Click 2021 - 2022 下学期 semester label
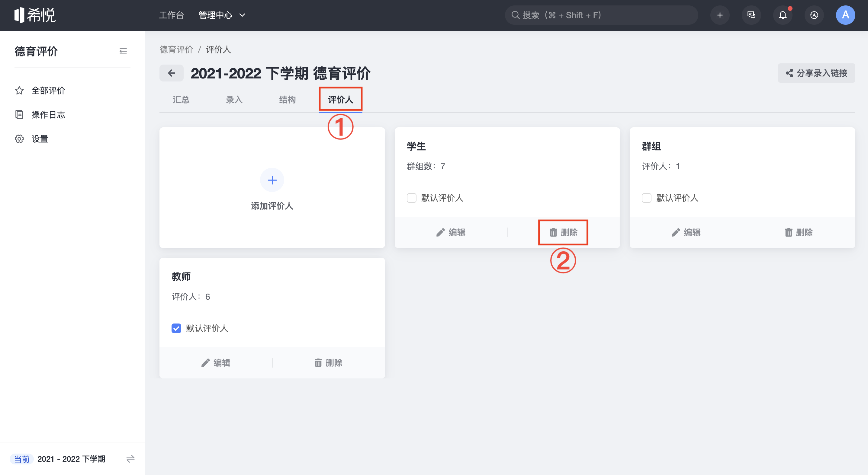The width and height of the screenshot is (868, 475). [x=72, y=459]
